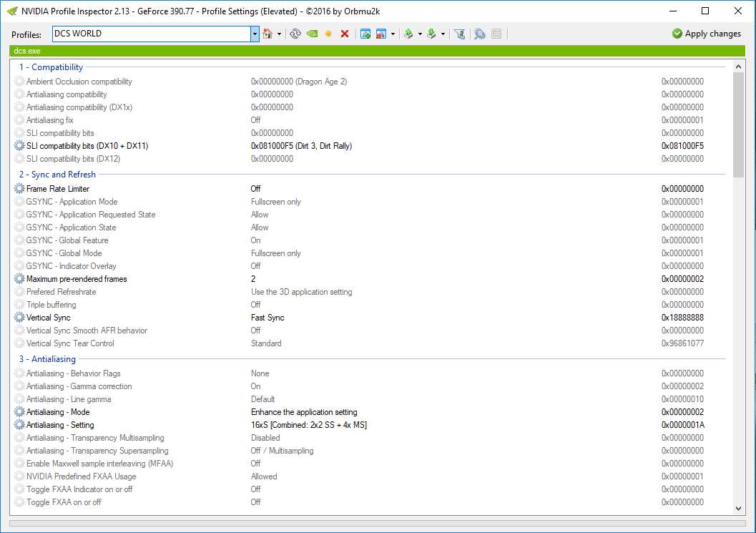
Task: Click scrollbar down arrow in settings list
Action: coord(738,509)
